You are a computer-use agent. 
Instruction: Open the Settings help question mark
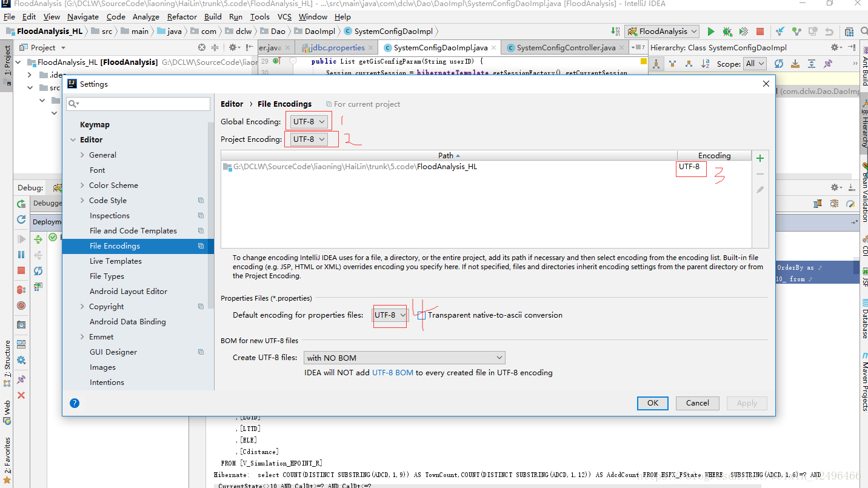(75, 403)
